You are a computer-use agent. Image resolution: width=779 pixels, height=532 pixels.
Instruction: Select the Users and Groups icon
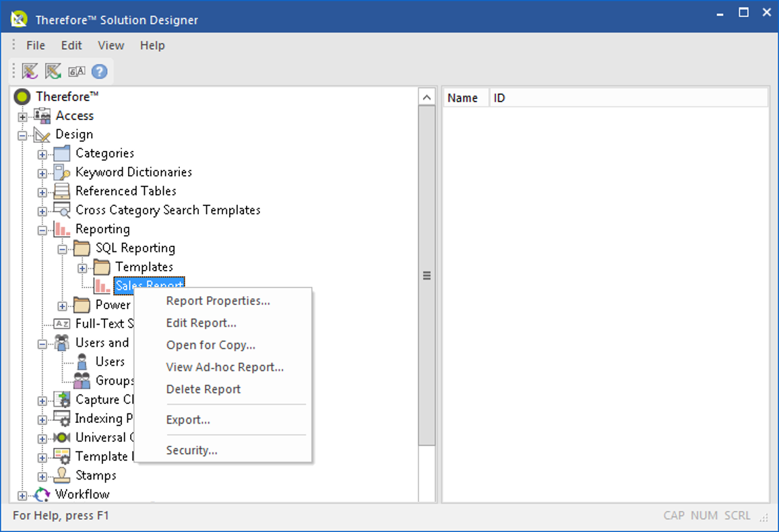(x=63, y=343)
